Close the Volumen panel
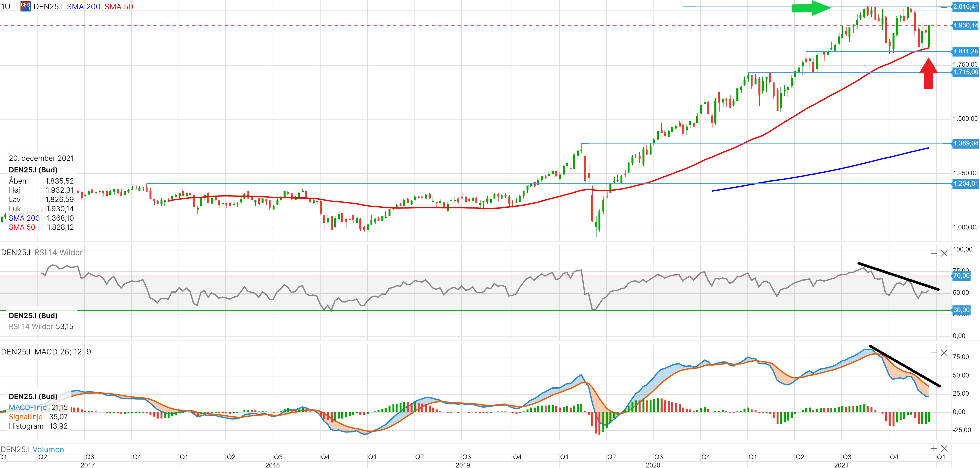The width and height of the screenshot is (980, 468). tap(944, 449)
